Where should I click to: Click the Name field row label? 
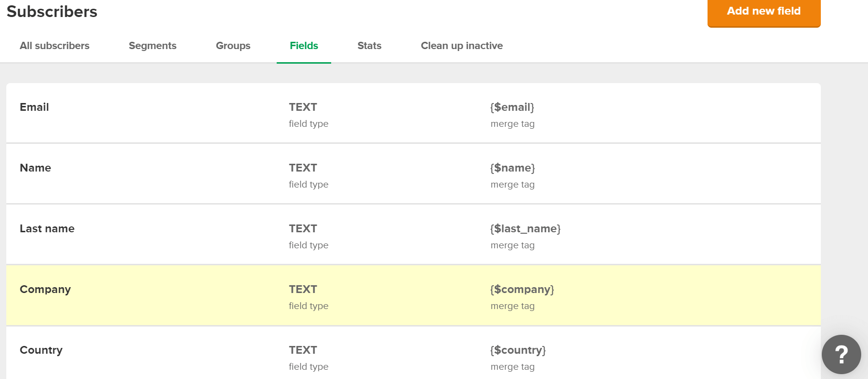[35, 168]
